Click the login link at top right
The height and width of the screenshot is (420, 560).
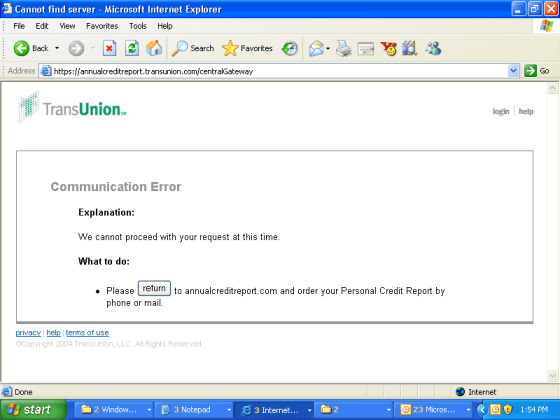(501, 111)
